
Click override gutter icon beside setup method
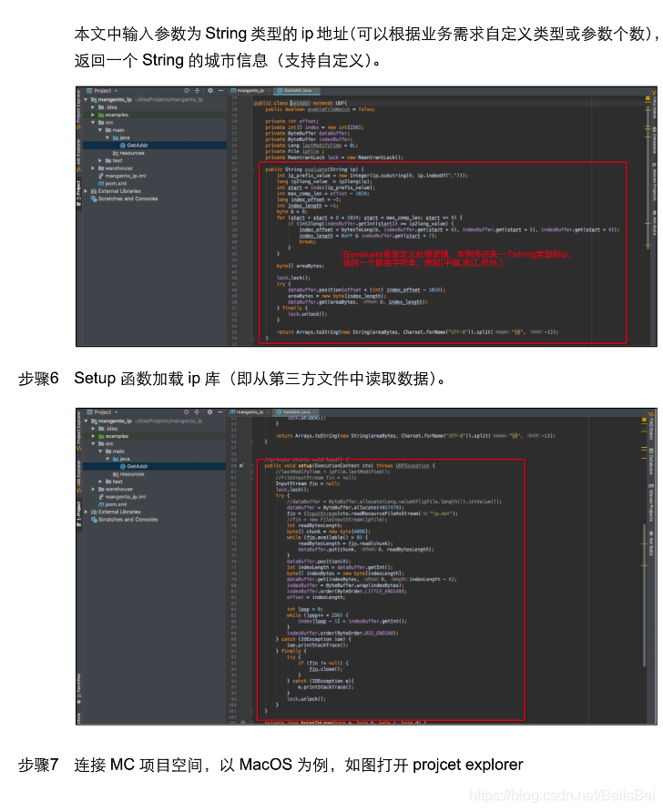point(242,465)
